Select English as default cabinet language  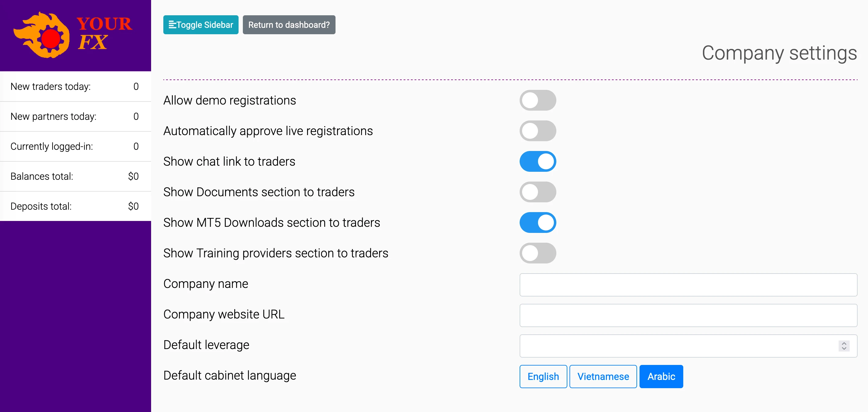pos(543,376)
